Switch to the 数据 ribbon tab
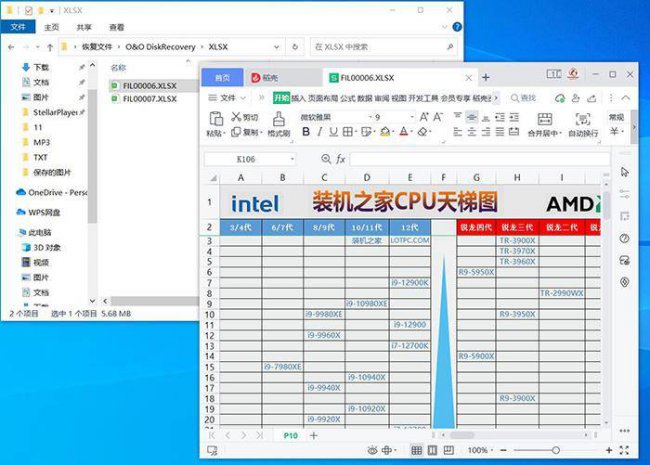 tap(365, 98)
